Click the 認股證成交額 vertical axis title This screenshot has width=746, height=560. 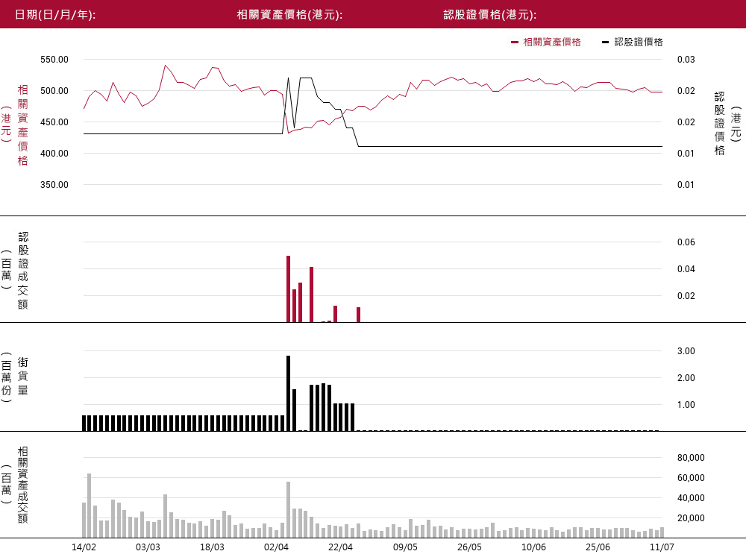click(22, 271)
